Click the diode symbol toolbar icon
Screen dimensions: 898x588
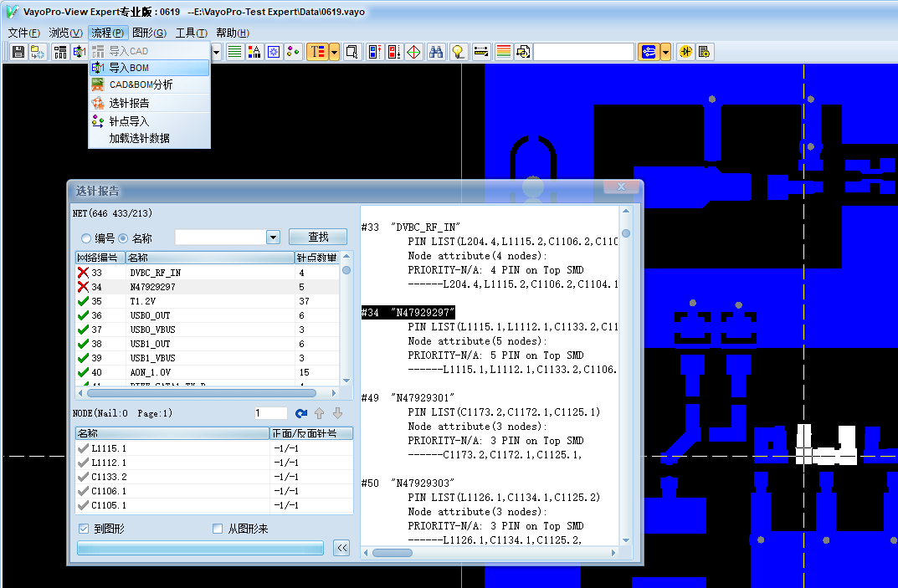(x=685, y=52)
